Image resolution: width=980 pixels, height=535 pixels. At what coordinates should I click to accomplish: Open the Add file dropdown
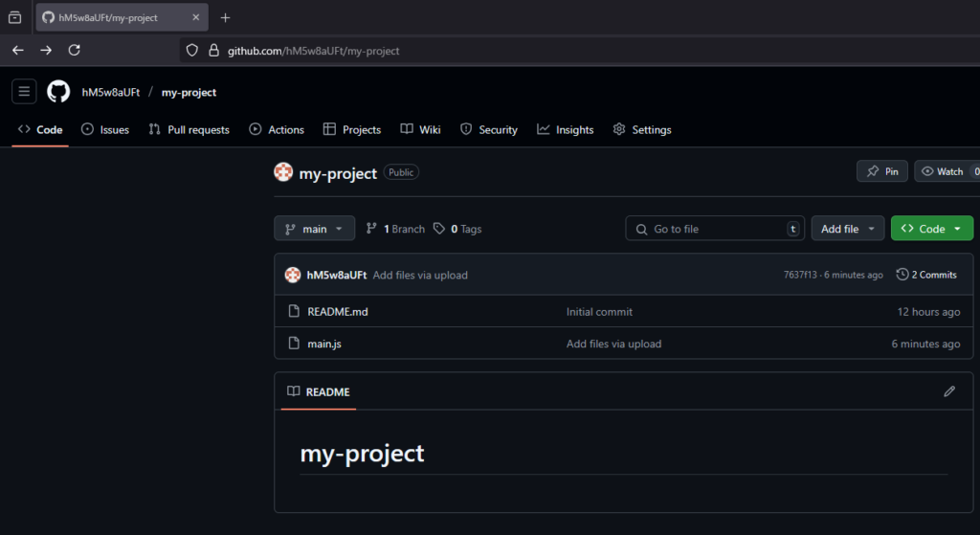(848, 229)
